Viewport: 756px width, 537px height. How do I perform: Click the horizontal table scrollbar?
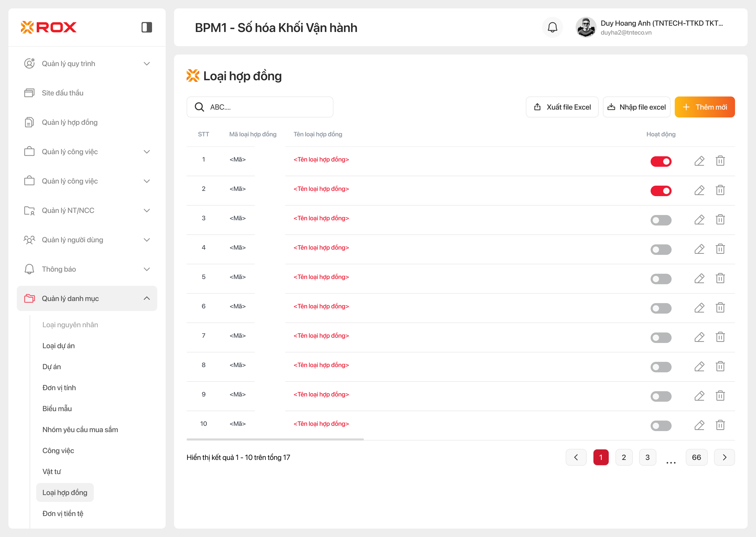point(275,439)
